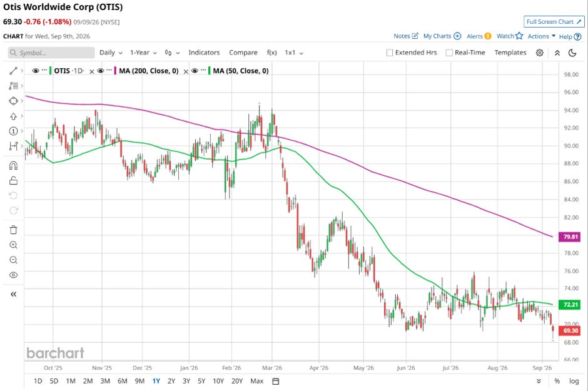Open chart settings gear icon
This screenshot has height=391, width=588.
point(540,53)
